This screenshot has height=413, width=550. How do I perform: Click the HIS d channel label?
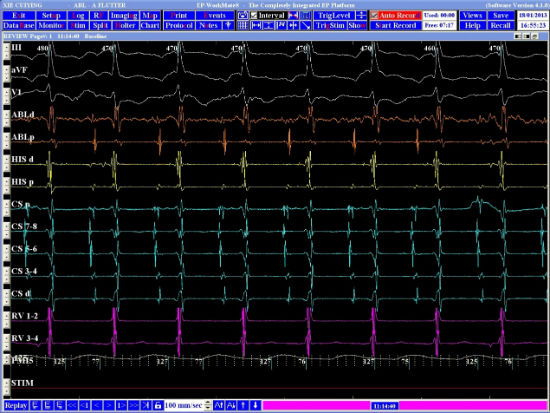coord(22,159)
